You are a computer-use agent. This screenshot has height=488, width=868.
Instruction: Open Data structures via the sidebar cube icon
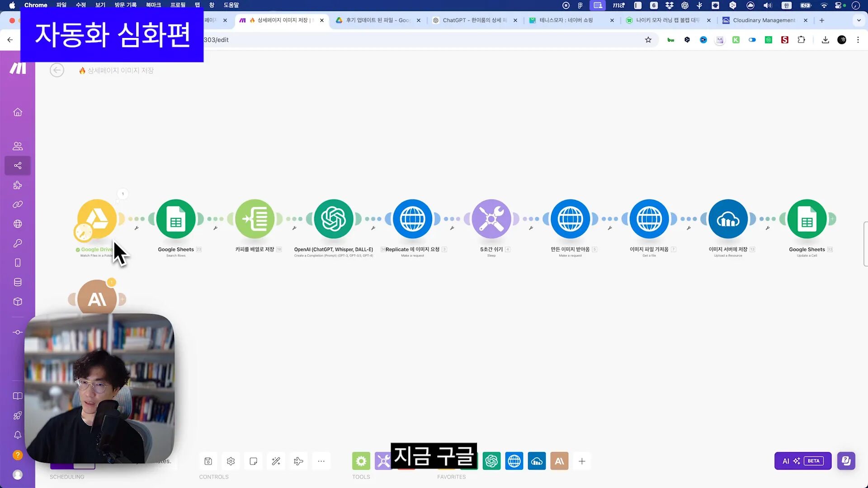[x=18, y=301]
